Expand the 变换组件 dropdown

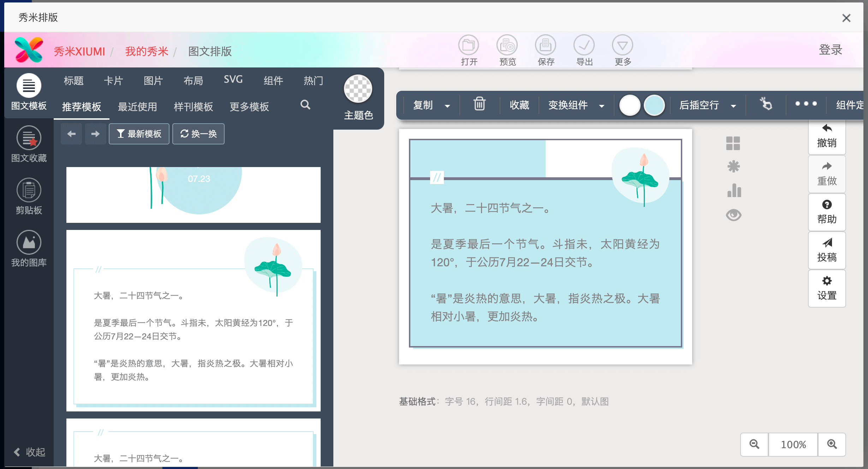pyautogui.click(x=602, y=106)
